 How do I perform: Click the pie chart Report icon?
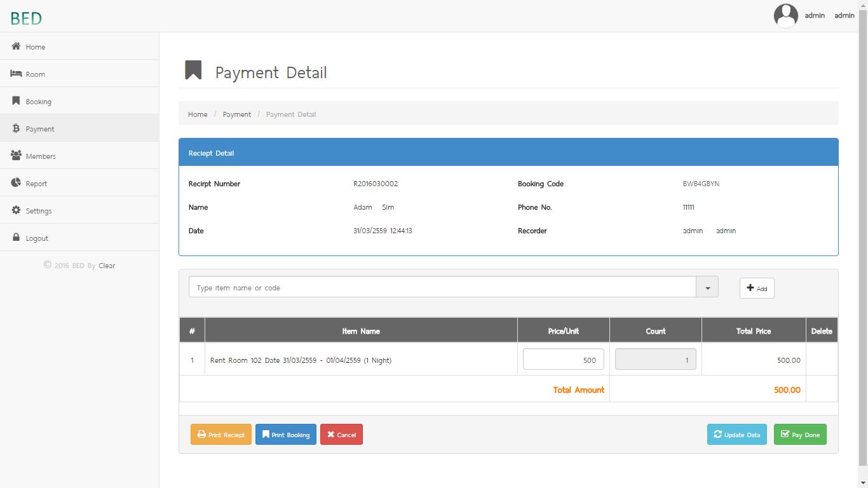pos(16,183)
